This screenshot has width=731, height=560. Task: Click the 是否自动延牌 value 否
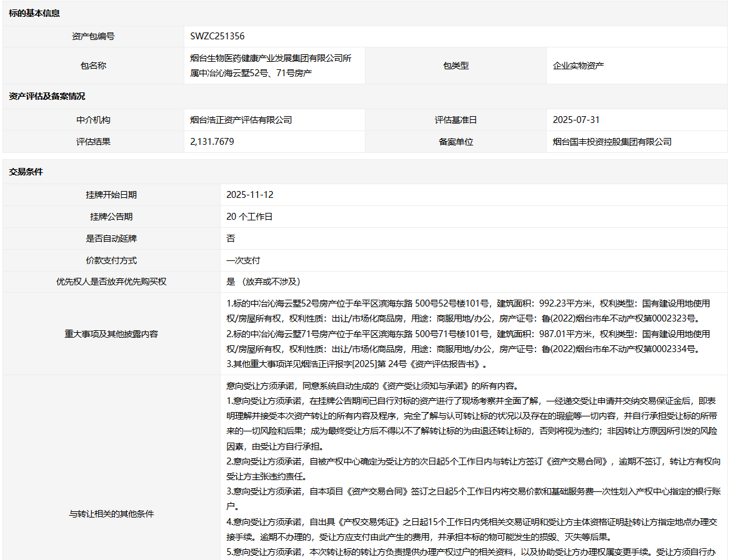coord(231,238)
